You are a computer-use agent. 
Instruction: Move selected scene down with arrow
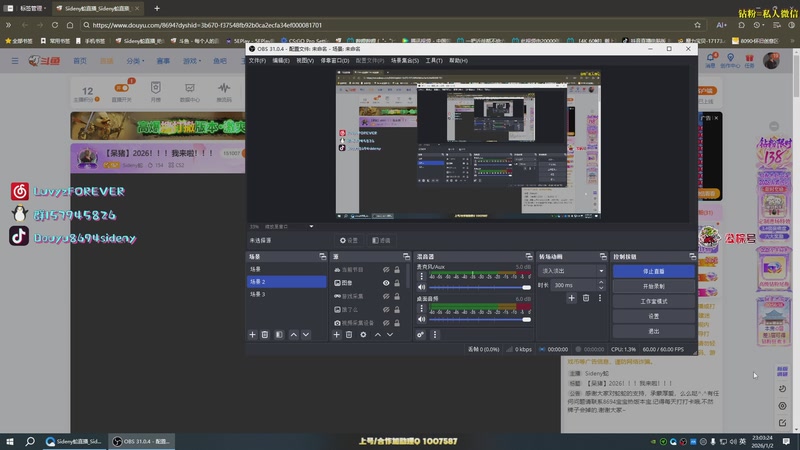pyautogui.click(x=306, y=335)
